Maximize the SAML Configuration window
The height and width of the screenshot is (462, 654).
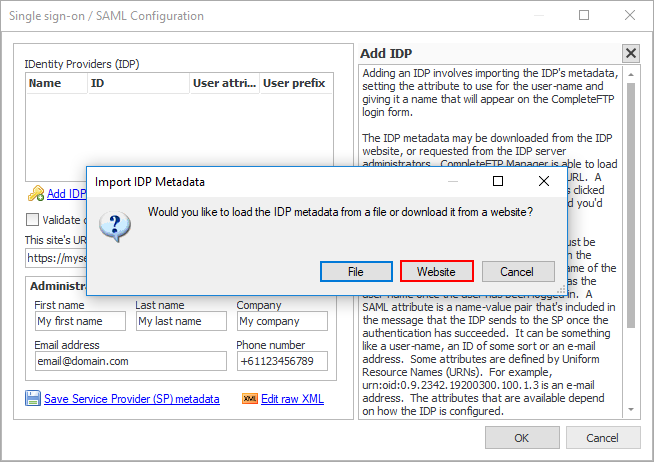coord(584,16)
